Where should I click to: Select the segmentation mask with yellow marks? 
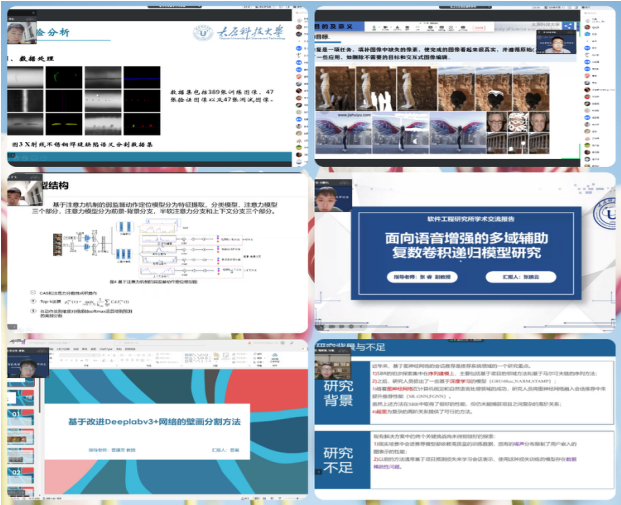pos(64,124)
